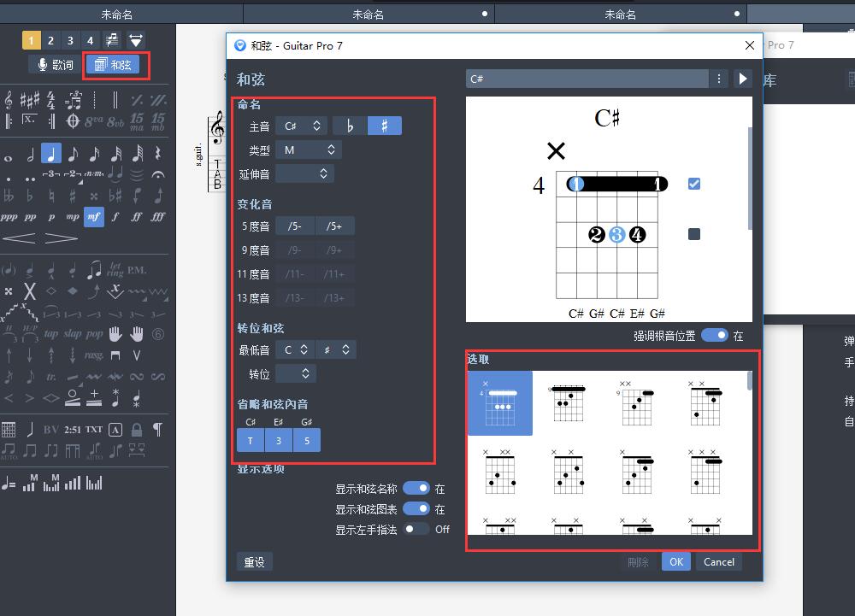Image resolution: width=855 pixels, height=616 pixels.
Task: Select the quarter note duration
Action: tap(51, 154)
